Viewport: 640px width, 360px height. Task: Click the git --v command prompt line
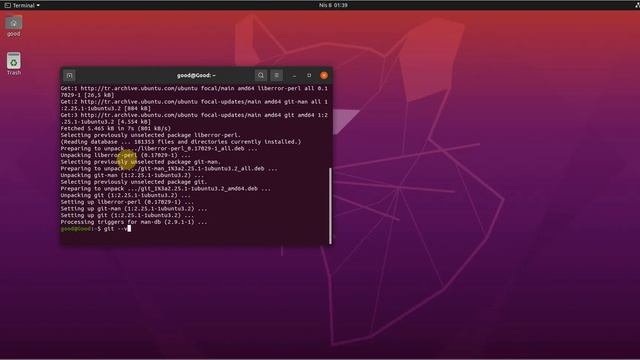[96, 229]
